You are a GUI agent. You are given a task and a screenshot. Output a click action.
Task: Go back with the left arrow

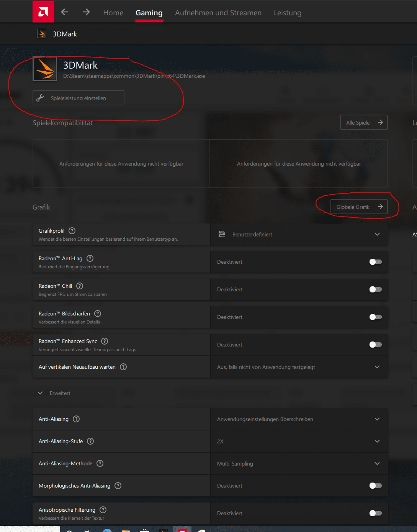[64, 12]
